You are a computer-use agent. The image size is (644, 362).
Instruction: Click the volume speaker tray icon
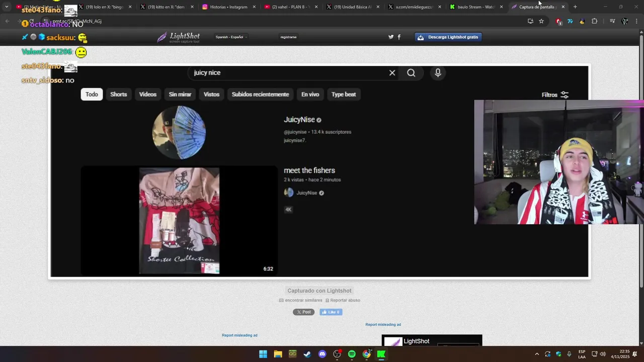pos(603,354)
